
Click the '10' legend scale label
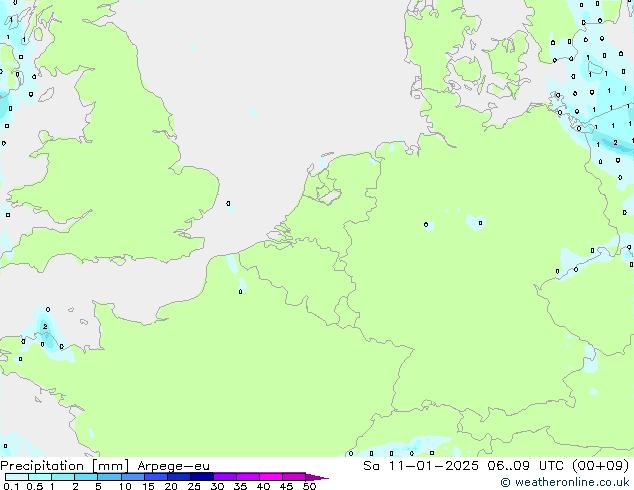(x=125, y=486)
